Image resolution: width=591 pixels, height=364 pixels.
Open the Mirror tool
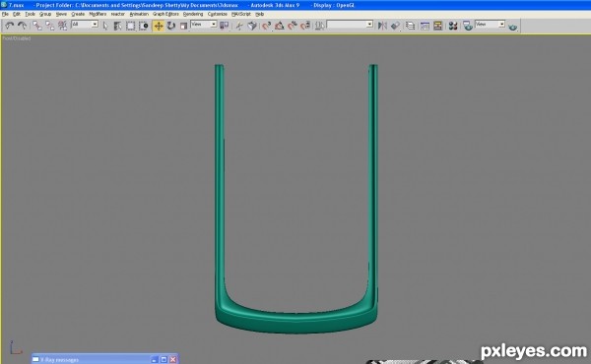[x=382, y=26]
